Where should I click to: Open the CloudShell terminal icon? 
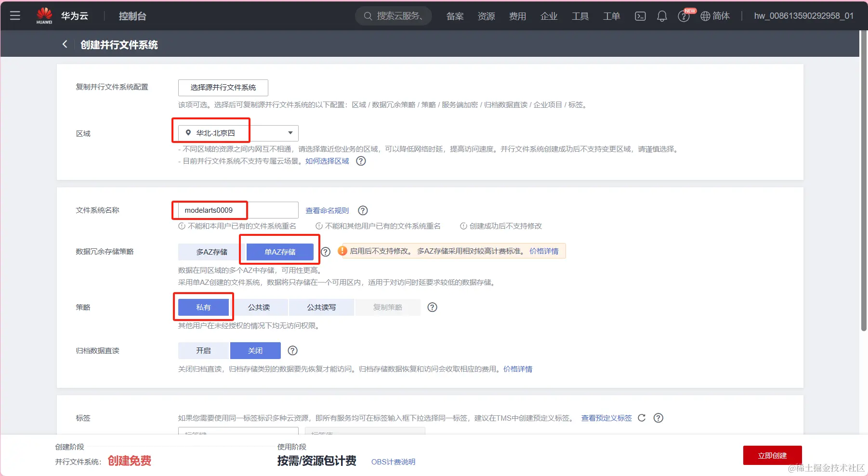tap(640, 16)
